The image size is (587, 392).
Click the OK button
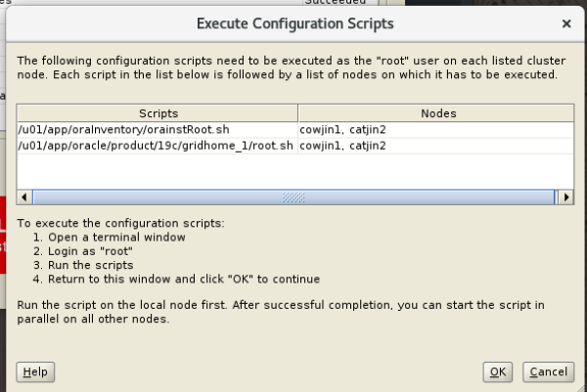click(x=498, y=371)
